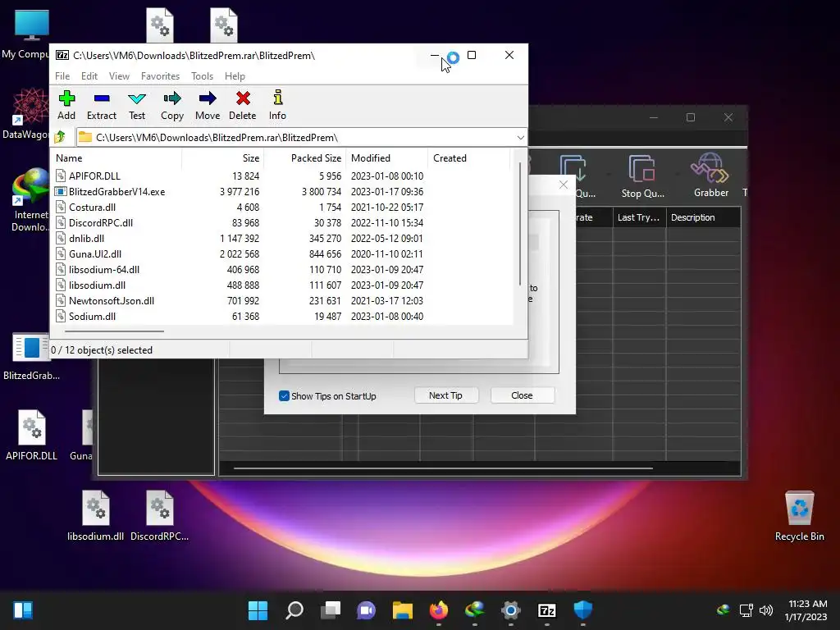Click the volume icon in system tray
Viewport: 840px width, 630px height.
[x=767, y=610]
